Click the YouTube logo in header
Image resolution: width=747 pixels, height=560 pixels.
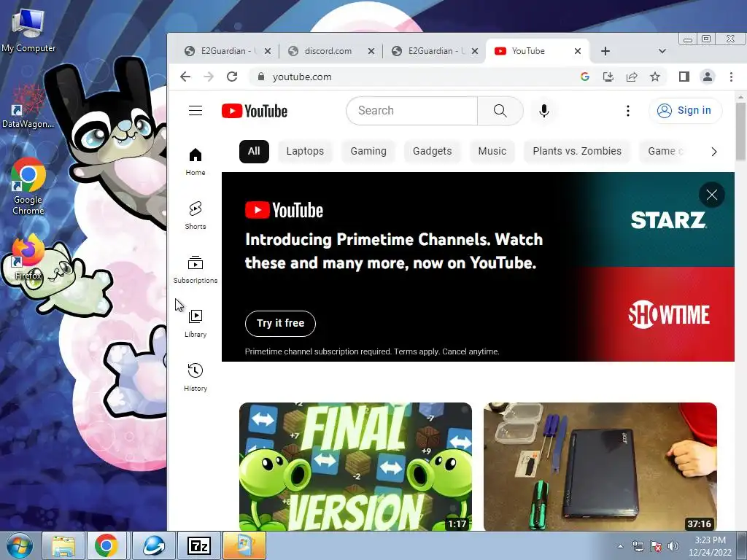(x=255, y=111)
